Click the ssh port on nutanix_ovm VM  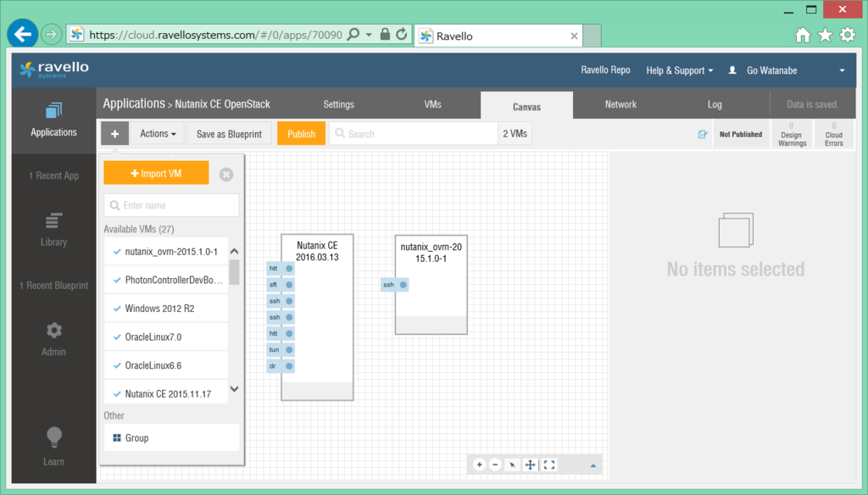pos(395,285)
